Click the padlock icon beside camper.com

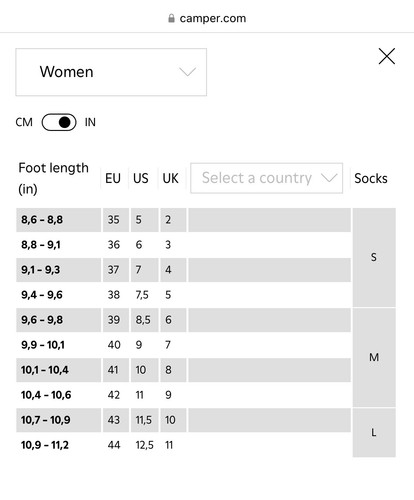(x=171, y=18)
